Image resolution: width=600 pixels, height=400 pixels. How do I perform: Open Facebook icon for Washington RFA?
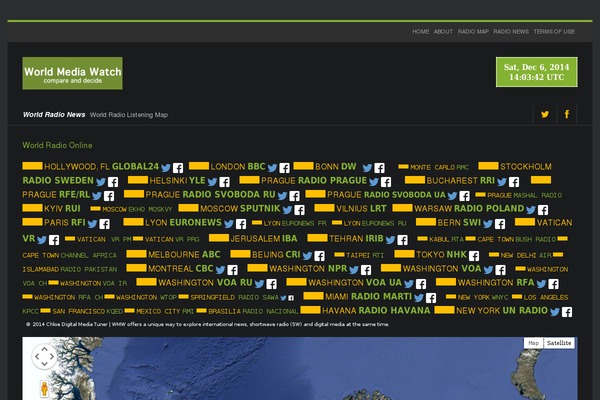(x=553, y=284)
